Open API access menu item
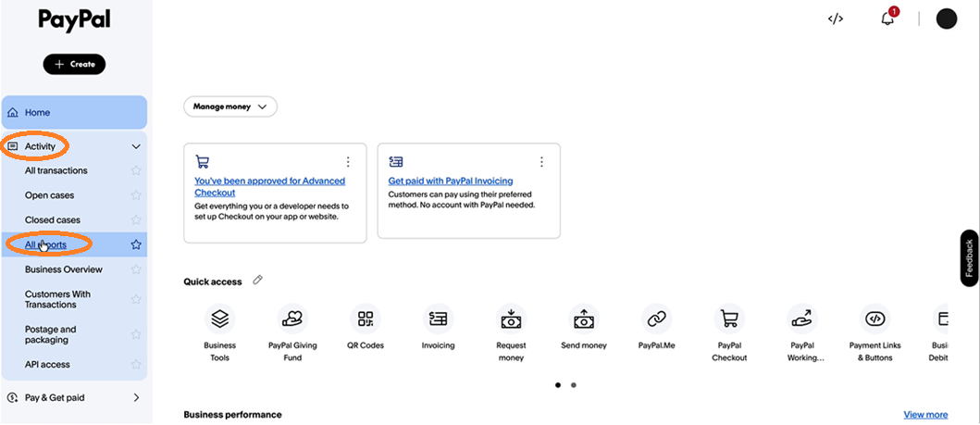The width and height of the screenshot is (980, 425). click(x=47, y=365)
